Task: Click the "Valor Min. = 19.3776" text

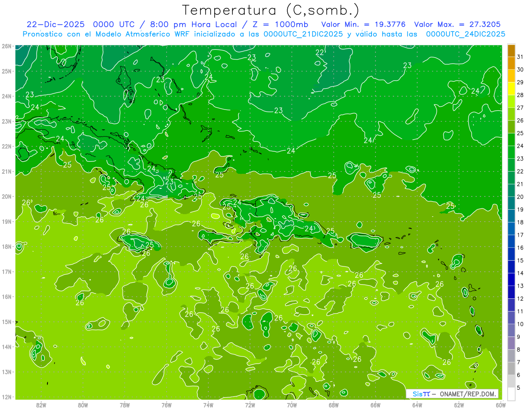Action: click(x=364, y=24)
